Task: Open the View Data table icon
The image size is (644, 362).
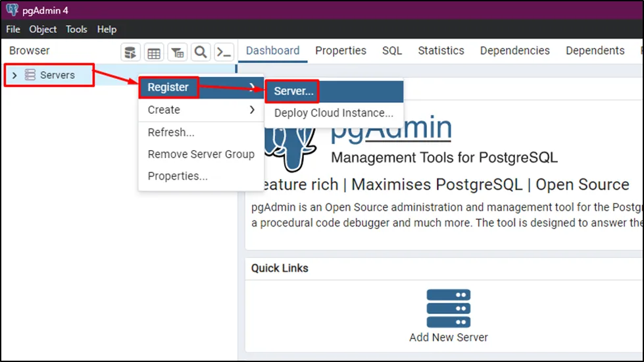Action: [x=154, y=53]
